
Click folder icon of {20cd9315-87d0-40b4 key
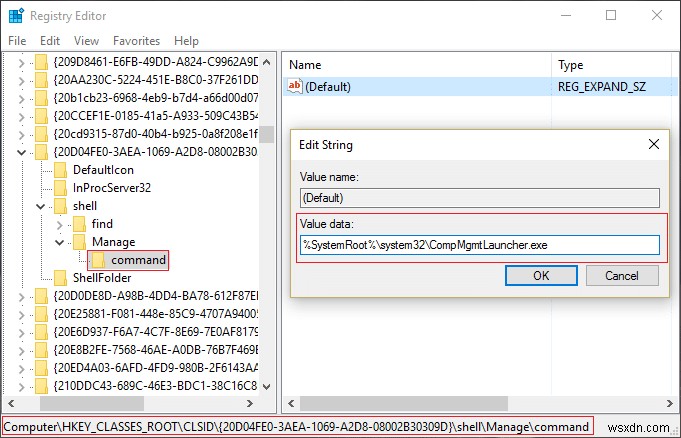[x=41, y=134]
